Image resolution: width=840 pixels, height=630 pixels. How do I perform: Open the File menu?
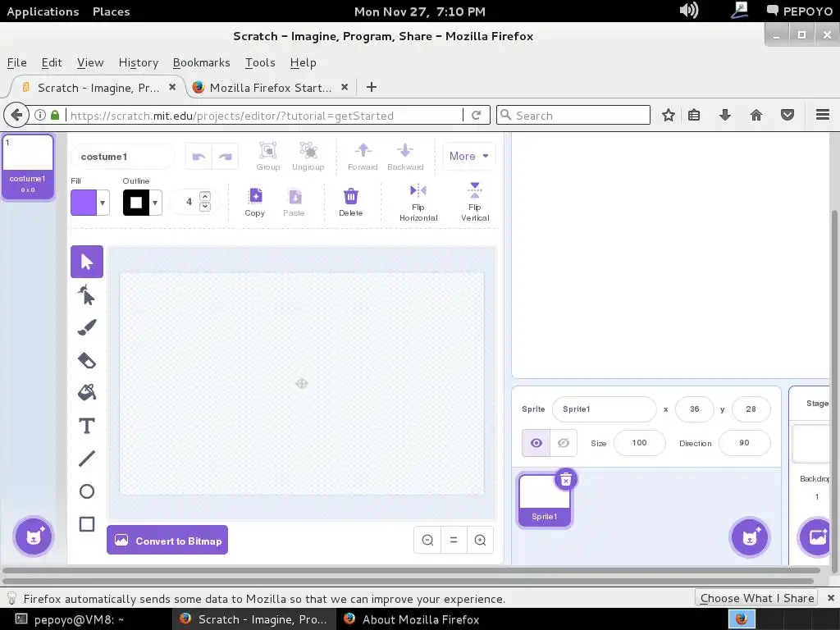click(x=16, y=62)
